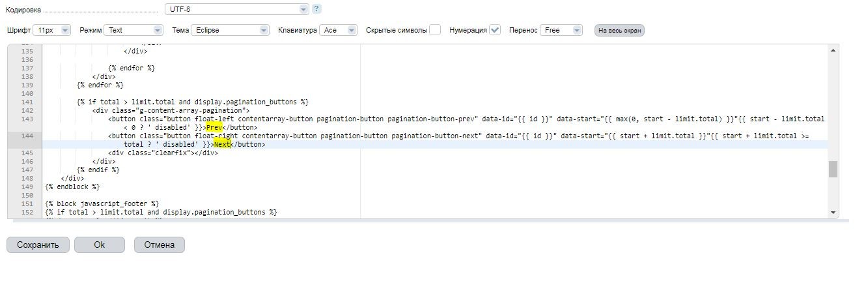Screen dimensions: 868x283
Task: Expand the Eclipse theme dropdown
Action: (230, 30)
